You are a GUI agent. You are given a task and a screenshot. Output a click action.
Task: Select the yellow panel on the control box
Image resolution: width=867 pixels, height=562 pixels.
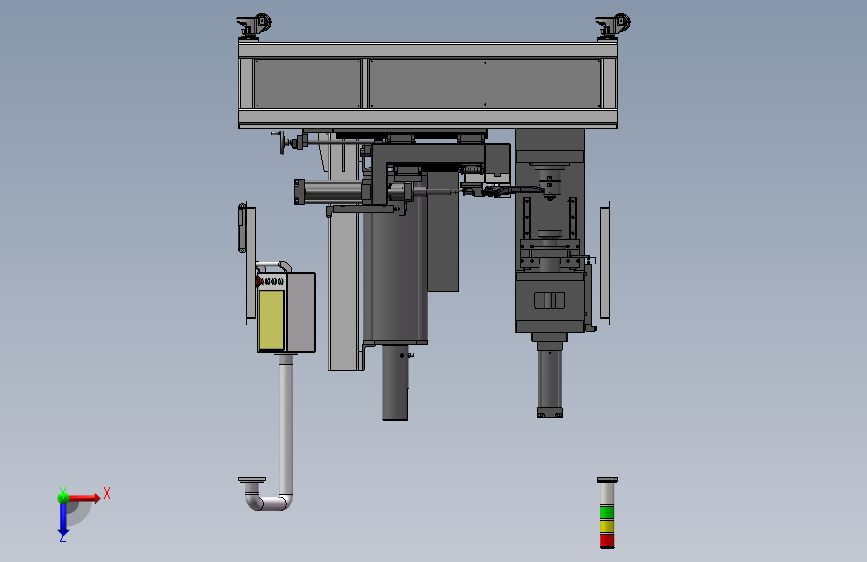tap(271, 320)
